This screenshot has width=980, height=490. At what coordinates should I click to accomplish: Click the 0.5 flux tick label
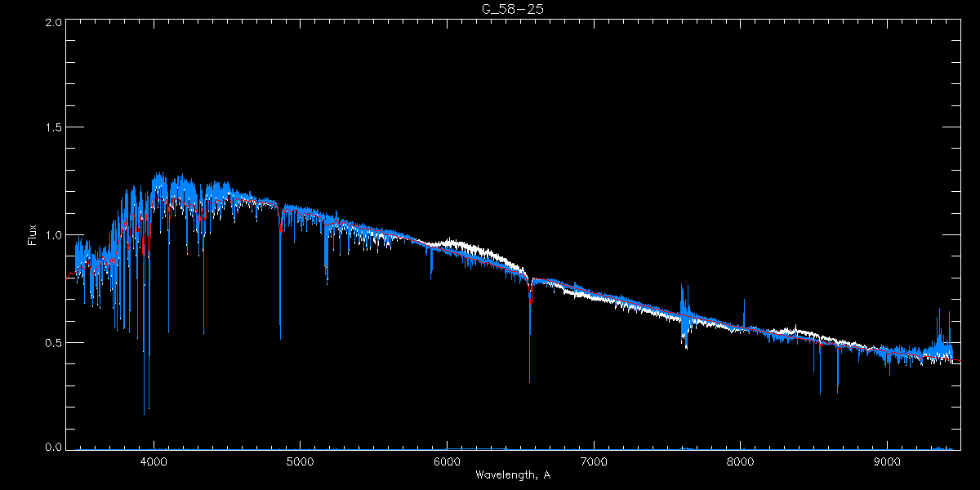52,342
